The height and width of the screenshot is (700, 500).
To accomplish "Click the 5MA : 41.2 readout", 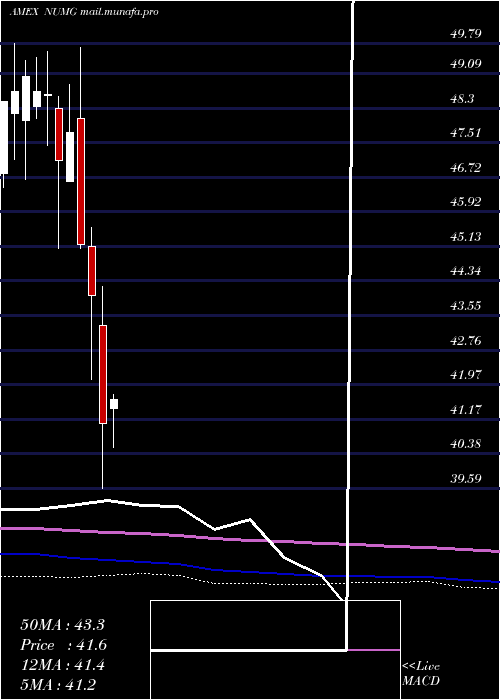I will [x=58, y=685].
